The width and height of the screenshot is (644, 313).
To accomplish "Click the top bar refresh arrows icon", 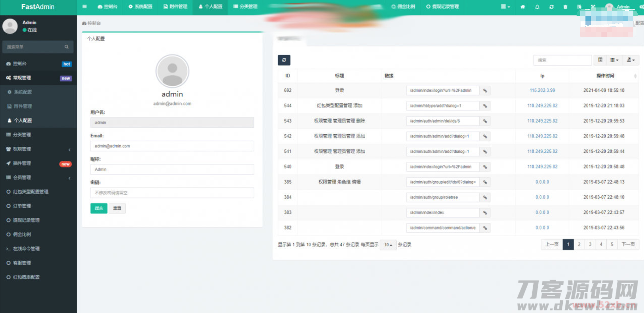I will [x=551, y=7].
